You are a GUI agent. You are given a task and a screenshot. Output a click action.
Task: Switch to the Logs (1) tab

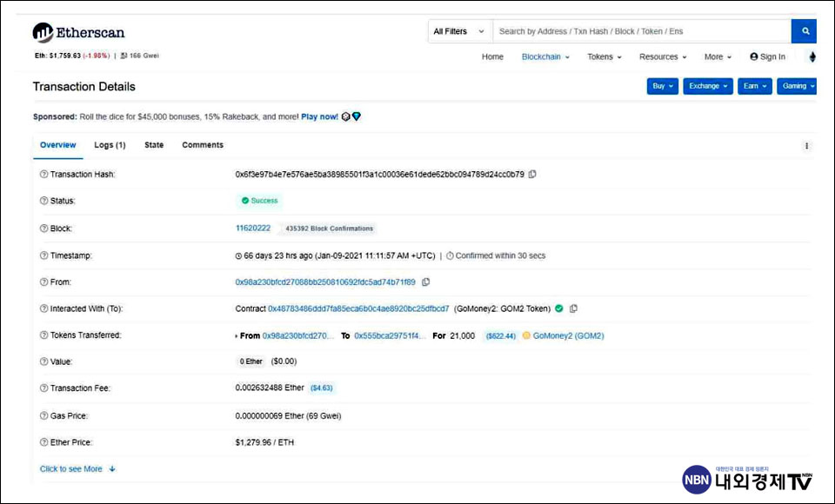(x=109, y=145)
